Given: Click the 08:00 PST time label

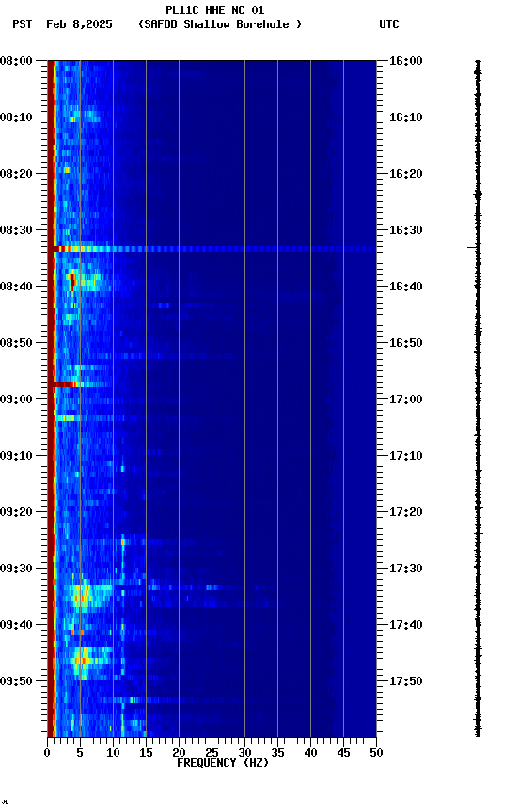Looking at the screenshot, I should (x=16, y=61).
